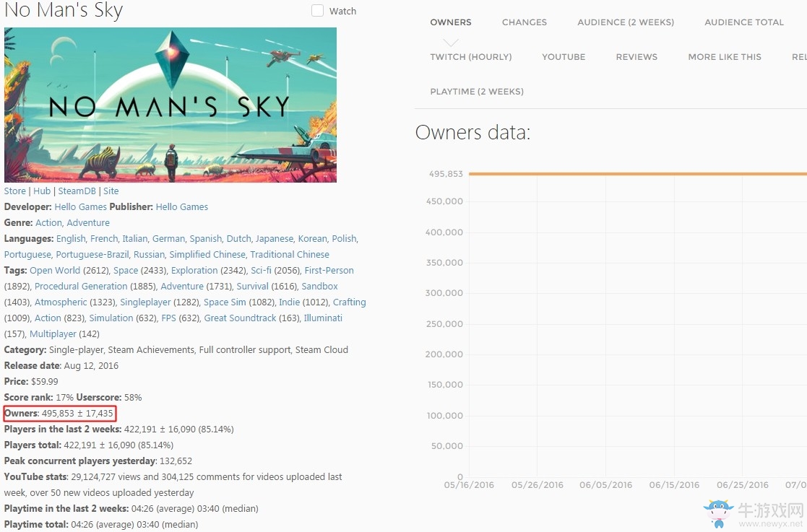
Task: Open the Survival tag
Action: coord(253,287)
